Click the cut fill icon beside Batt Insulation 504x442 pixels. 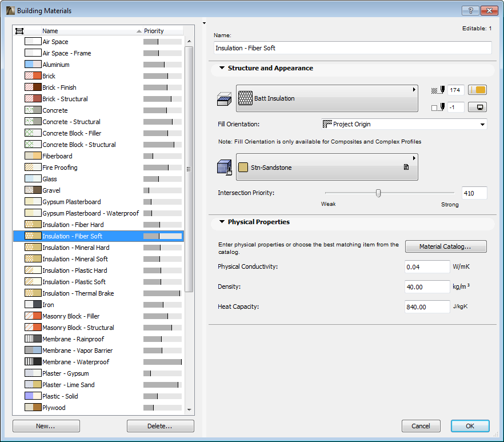[225, 99]
